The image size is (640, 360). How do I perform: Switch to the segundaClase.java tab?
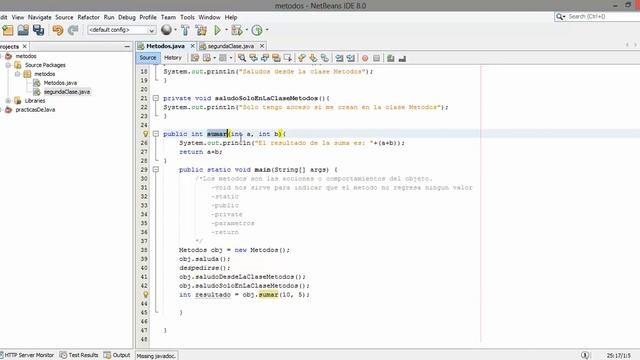click(x=231, y=46)
